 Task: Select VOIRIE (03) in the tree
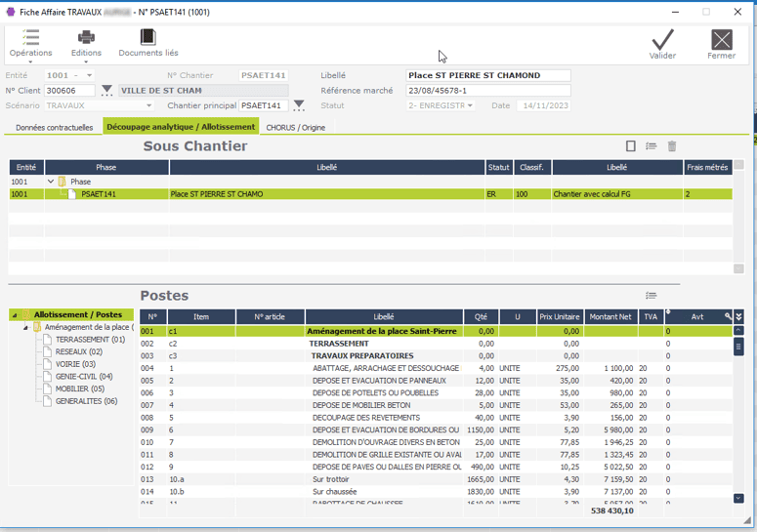click(75, 364)
